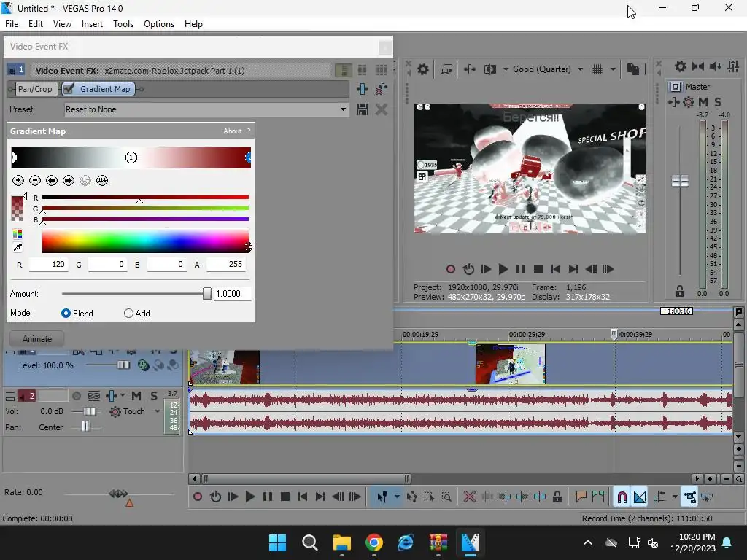Open File Explorer from the taskbar
Viewport: 747px width, 560px height.
point(341,542)
